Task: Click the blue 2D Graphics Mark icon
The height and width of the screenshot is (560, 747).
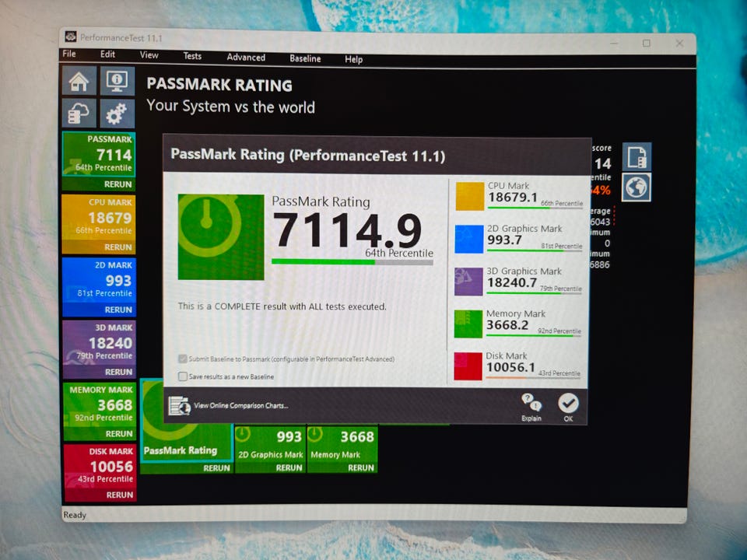Action: [x=468, y=239]
